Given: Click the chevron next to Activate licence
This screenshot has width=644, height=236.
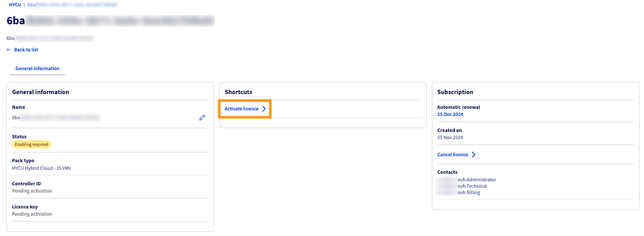Looking at the screenshot, I should click(264, 109).
